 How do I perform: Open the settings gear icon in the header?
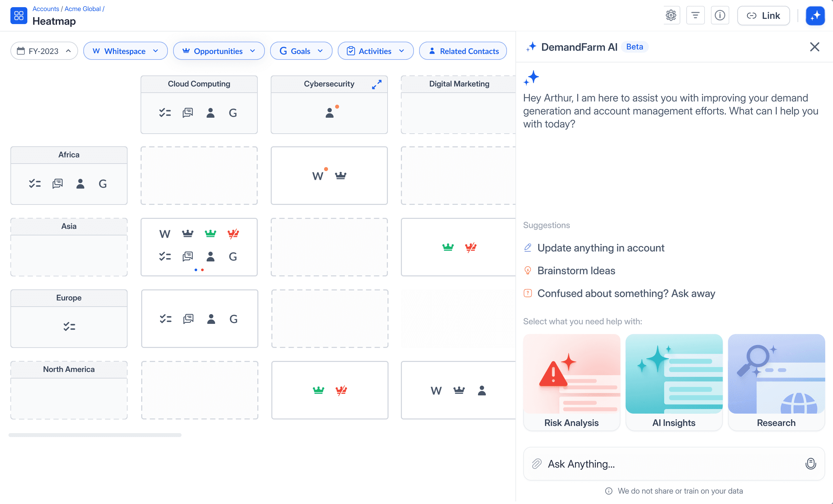point(671,16)
